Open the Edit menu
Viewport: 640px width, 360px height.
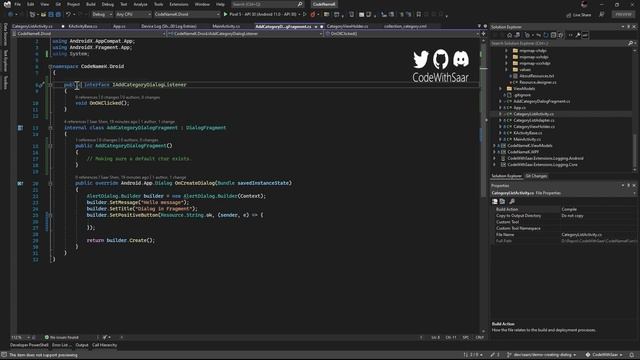(x=31, y=4)
